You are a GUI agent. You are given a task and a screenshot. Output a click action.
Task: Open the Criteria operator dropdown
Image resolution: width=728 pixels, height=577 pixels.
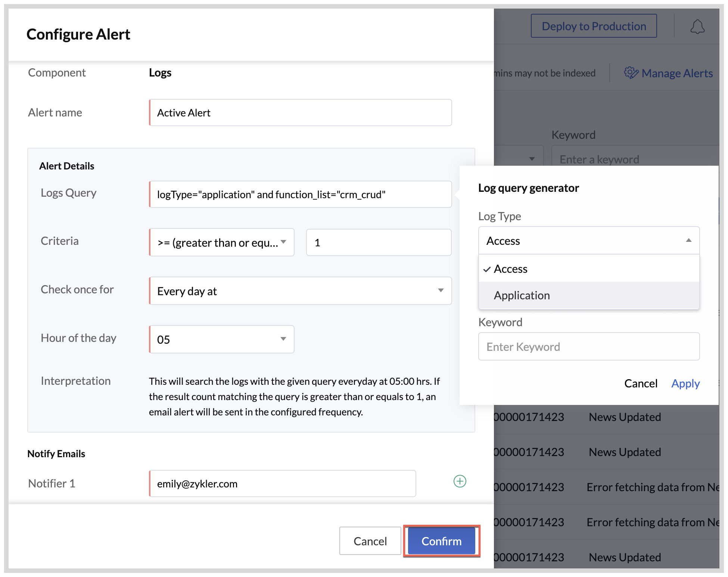[222, 242]
